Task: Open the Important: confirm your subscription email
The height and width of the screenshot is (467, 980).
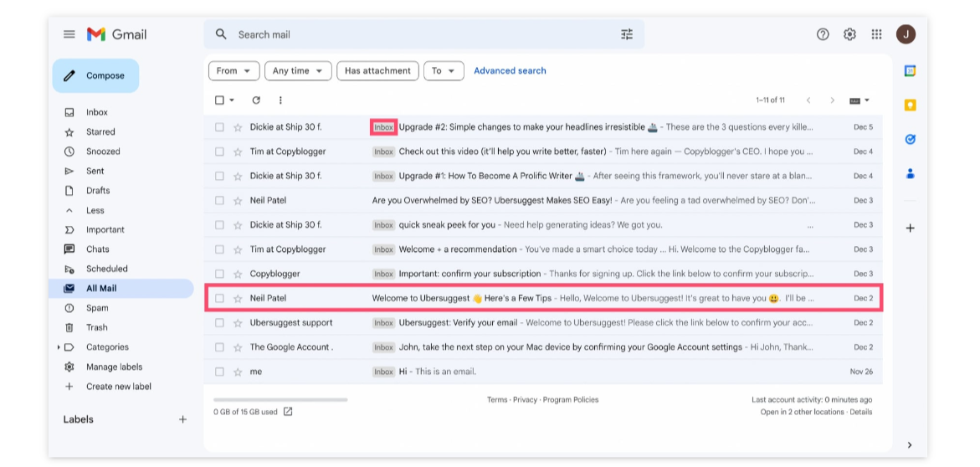Action: [543, 274]
